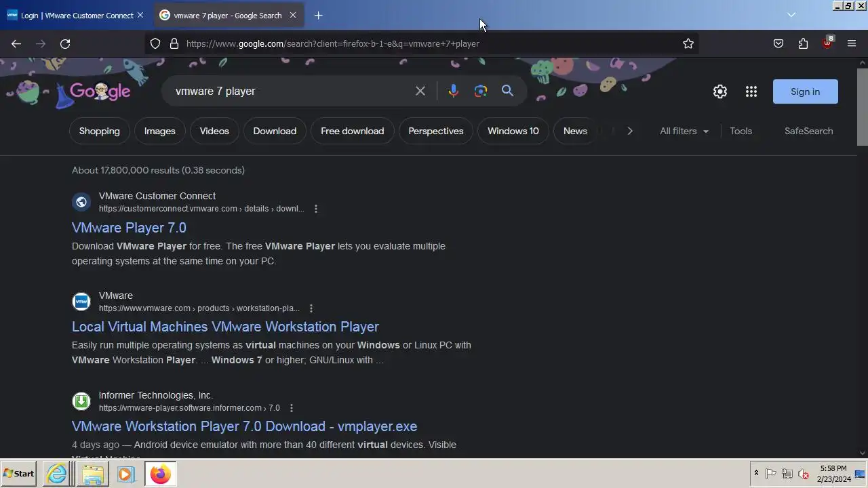868x488 pixels.
Task: Select the Free download filter chip
Action: 352,131
